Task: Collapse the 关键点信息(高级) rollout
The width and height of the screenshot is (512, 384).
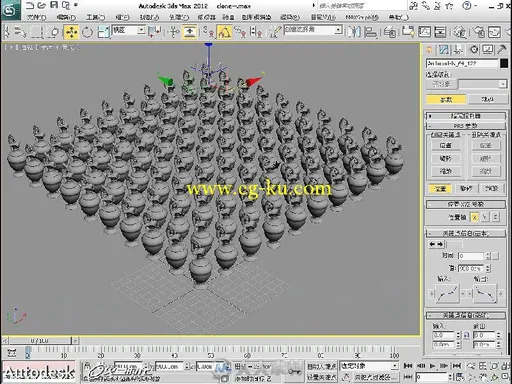Action: click(466, 315)
